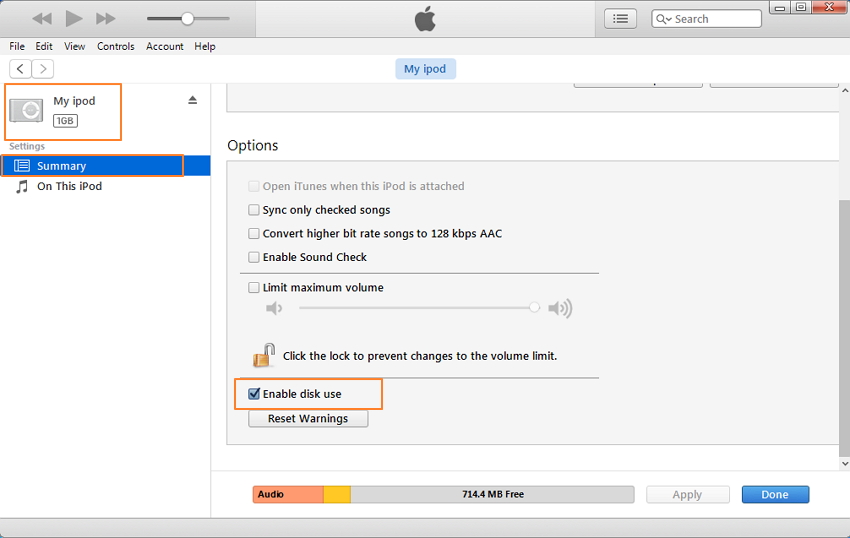850x538 pixels.
Task: Eject My ipod using eject icon
Action: pyautogui.click(x=193, y=100)
